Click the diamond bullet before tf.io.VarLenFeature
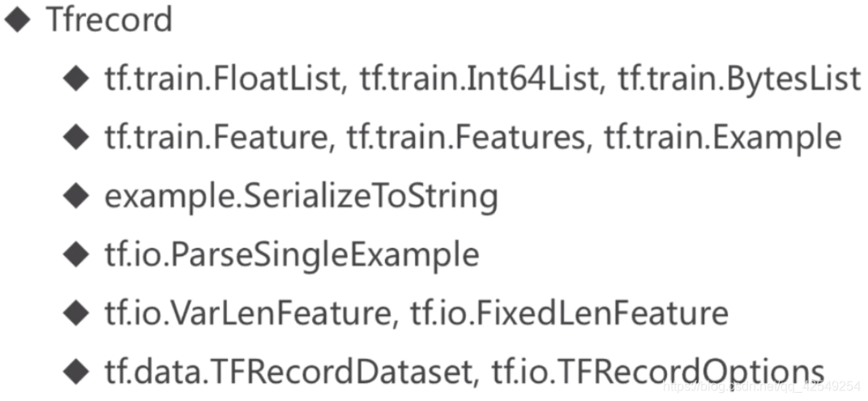This screenshot has height=401, width=868. point(76,314)
